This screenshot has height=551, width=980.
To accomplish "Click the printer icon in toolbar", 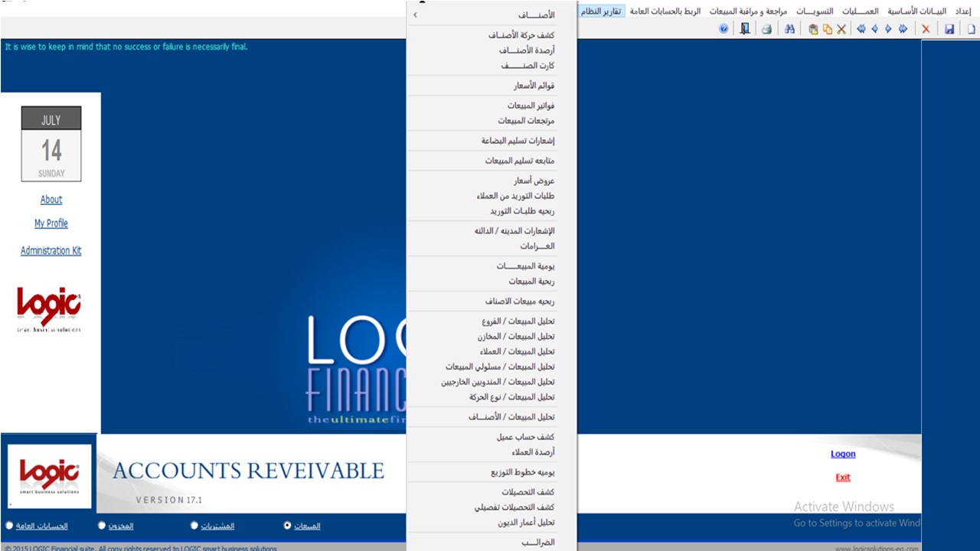I will (x=766, y=29).
